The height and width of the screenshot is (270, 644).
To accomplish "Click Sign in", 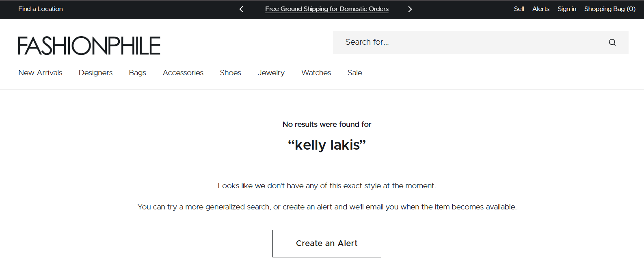I will point(566,9).
